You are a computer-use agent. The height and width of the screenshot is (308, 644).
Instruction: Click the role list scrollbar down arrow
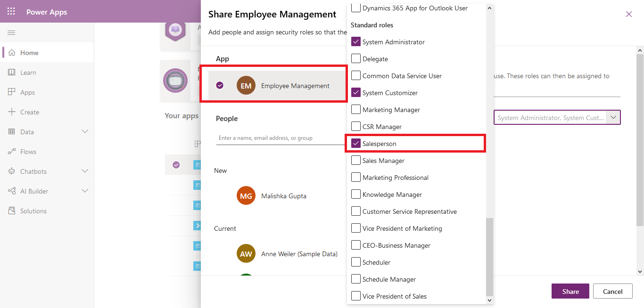pyautogui.click(x=489, y=300)
